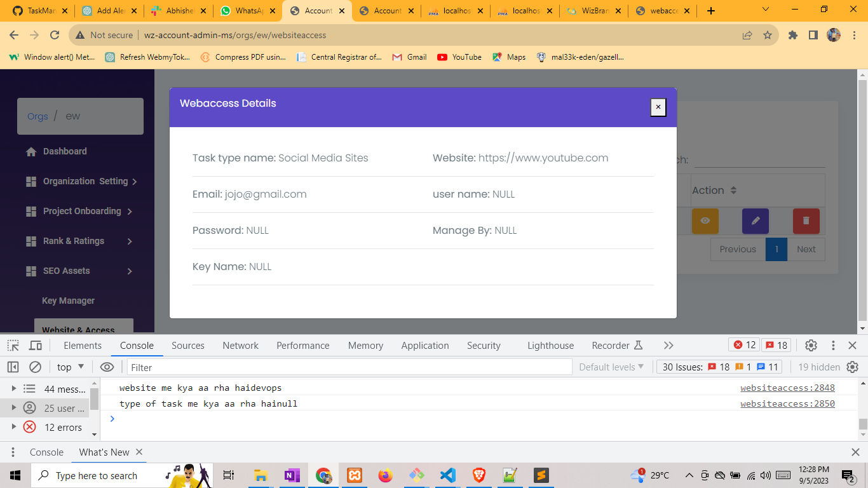Click the purple pencil edit action button

click(756, 221)
